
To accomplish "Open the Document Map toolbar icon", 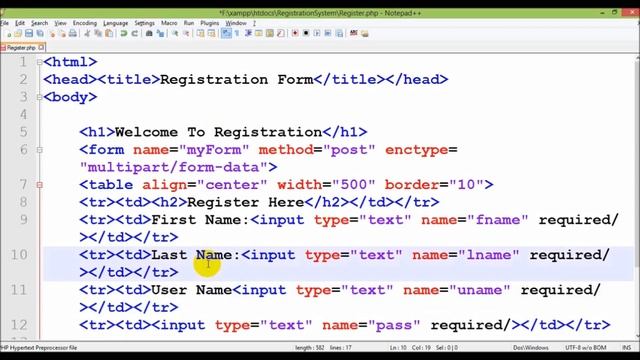I will [270, 33].
